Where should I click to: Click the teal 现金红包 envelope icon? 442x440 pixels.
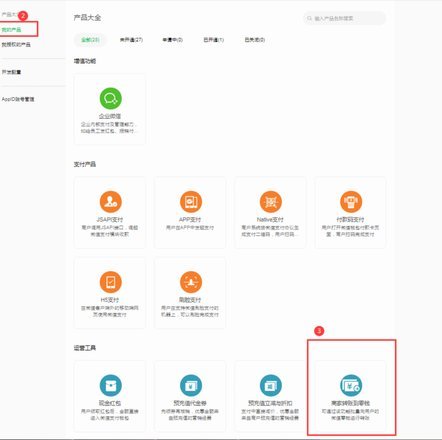click(111, 385)
